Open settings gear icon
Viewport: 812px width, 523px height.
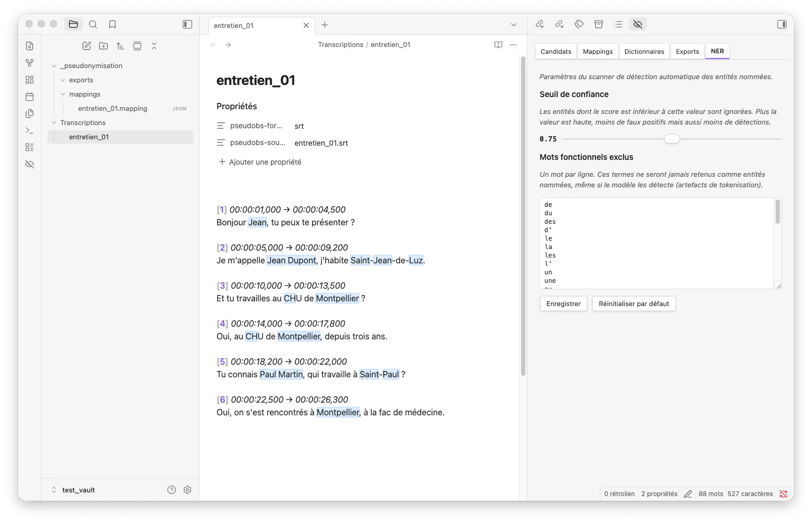coord(187,490)
